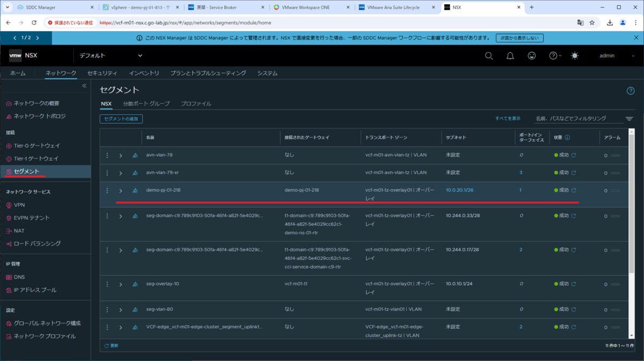The height and width of the screenshot is (361, 644).
Task: Expand the seg-vlan-80 row
Action: pos(121,310)
